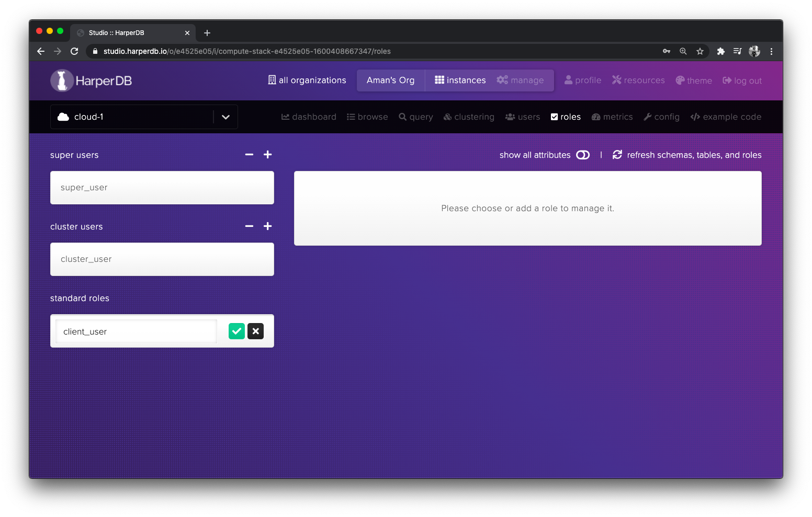Confirm the client_user role with green checkmark
This screenshot has height=517, width=812.
236,331
